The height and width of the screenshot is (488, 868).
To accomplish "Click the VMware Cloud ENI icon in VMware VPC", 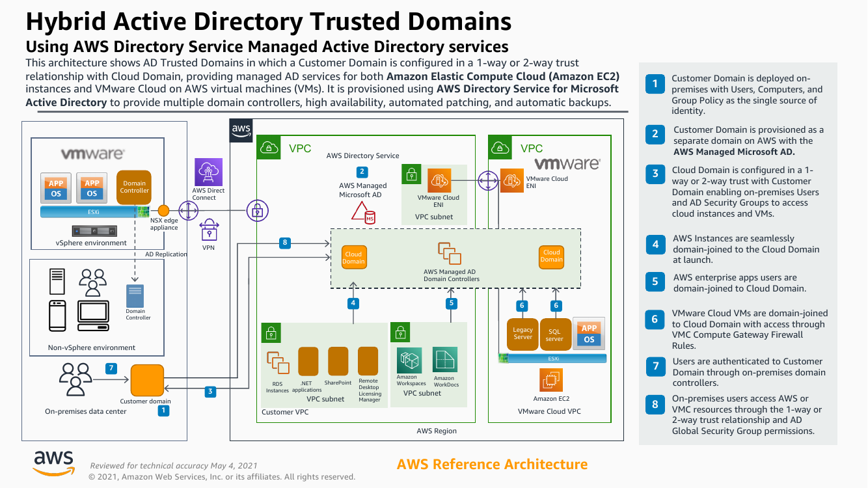I will (511, 180).
